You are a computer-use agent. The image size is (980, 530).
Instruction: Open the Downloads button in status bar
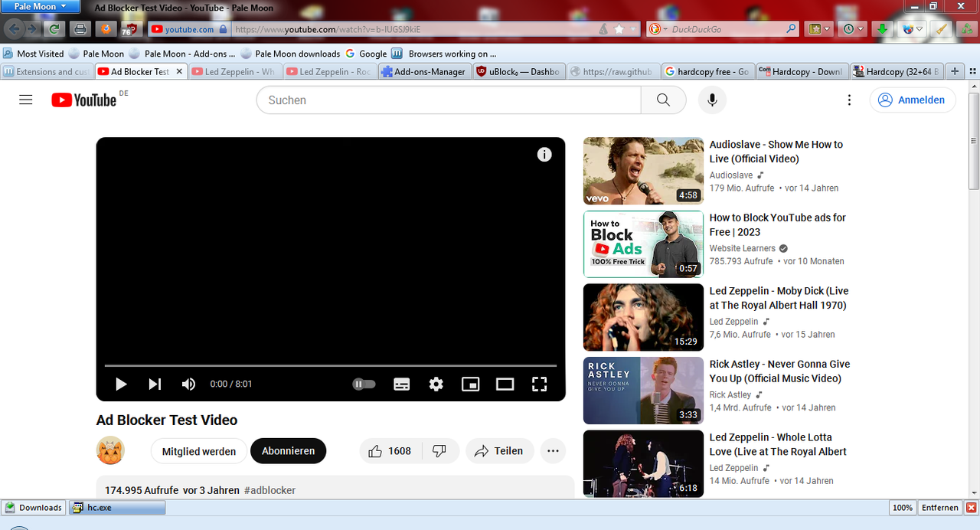(x=34, y=508)
